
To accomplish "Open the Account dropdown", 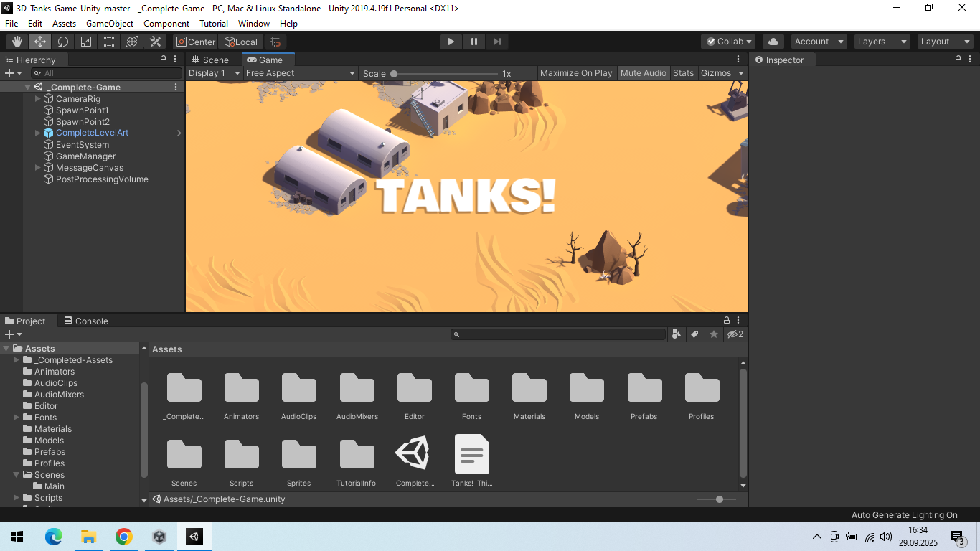I will (x=819, y=42).
